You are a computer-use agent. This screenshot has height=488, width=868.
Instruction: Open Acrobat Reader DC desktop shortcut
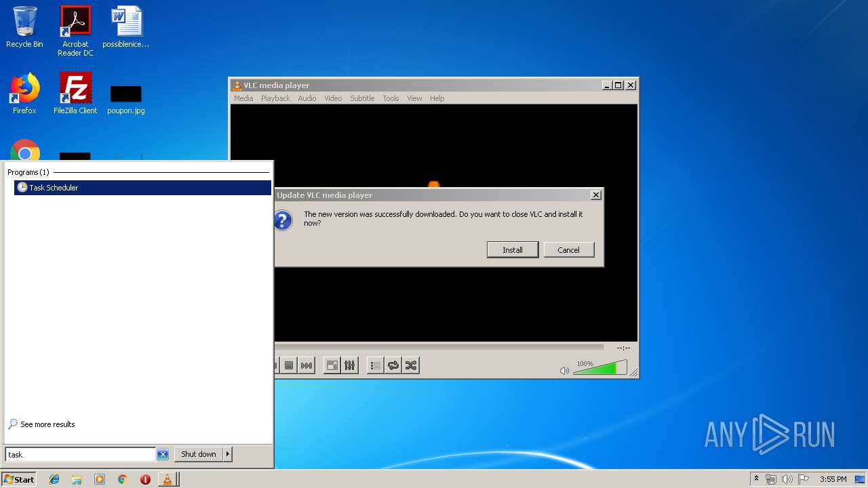pos(75,31)
